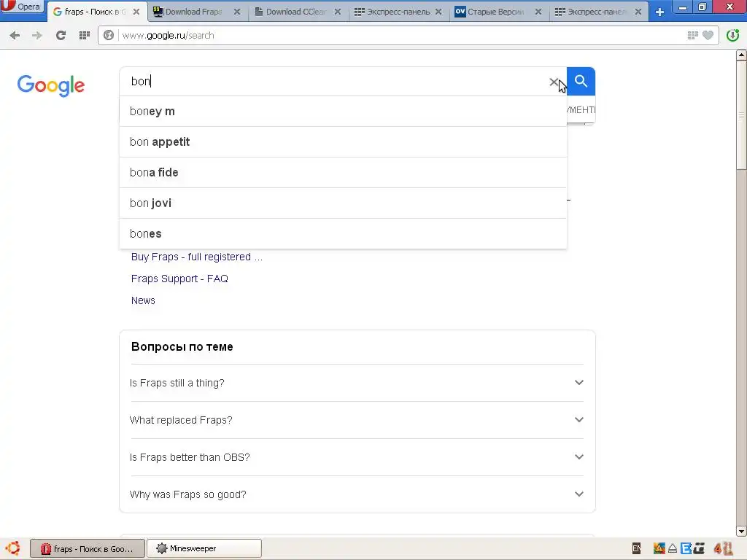Click the blue E tray icon
The image size is (747, 560).
686,548
